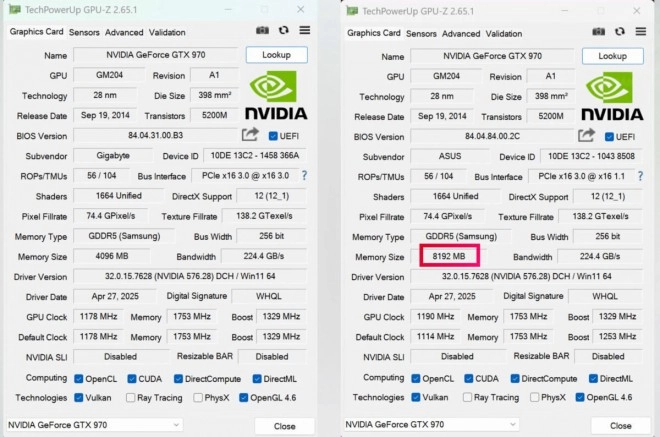660x437 pixels.
Task: Click the 8192 MB Memory Size field
Action: [449, 256]
